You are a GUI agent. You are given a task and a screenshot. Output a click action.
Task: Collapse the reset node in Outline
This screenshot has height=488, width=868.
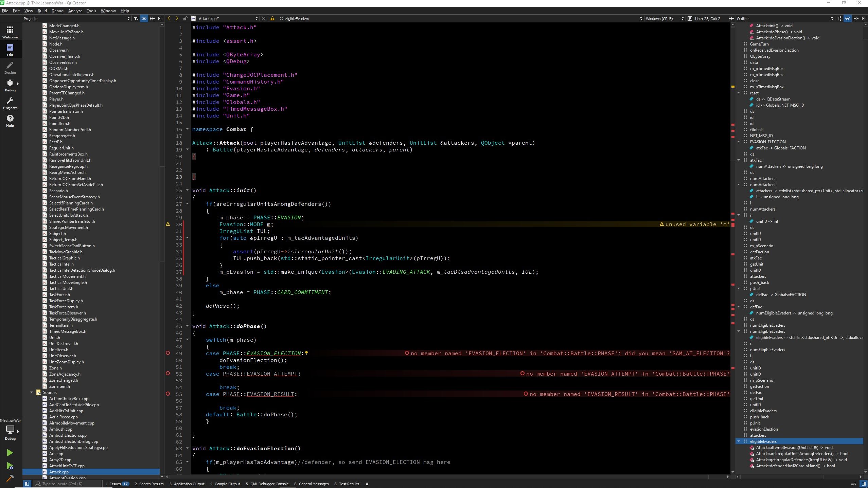point(738,93)
